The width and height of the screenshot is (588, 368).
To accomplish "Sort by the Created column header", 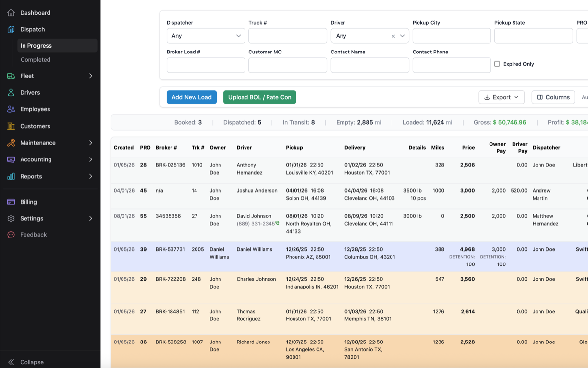I will click(x=123, y=148).
